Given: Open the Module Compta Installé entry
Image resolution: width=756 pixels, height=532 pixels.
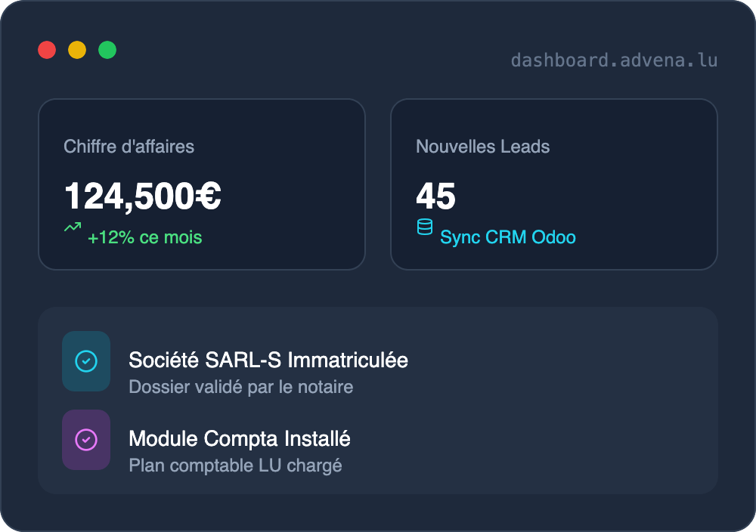Looking at the screenshot, I should click(240, 438).
